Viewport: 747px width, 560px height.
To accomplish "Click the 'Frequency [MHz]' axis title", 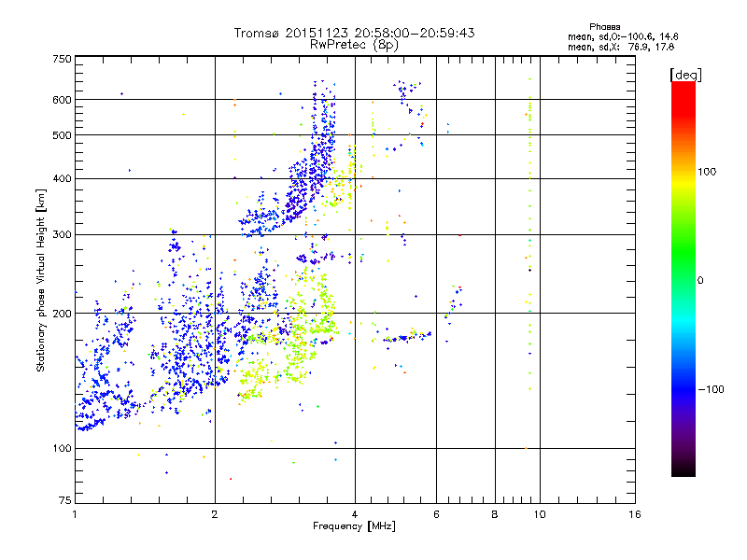I will [x=354, y=526].
